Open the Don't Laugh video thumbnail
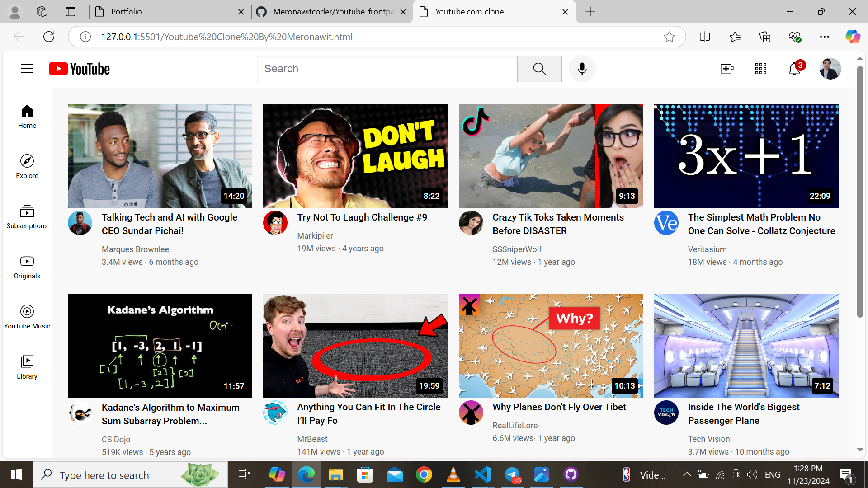Viewport: 868px width, 488px height. (355, 156)
